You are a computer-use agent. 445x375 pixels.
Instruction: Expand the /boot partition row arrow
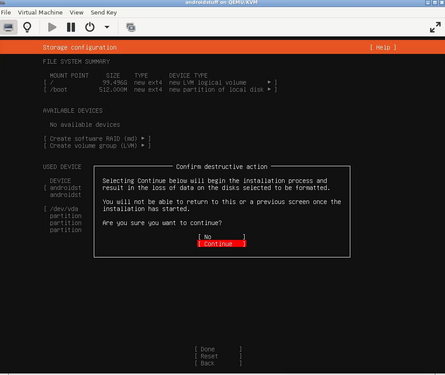click(x=269, y=89)
